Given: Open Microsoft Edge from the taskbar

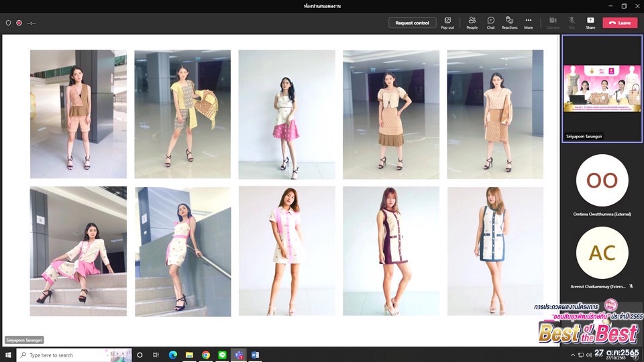Looking at the screenshot, I should click(173, 355).
